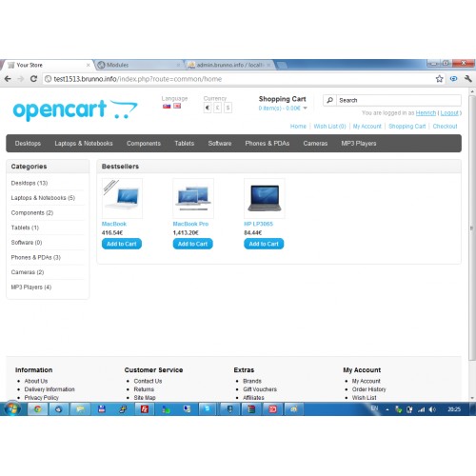Open MP3 Players in the navigation bar
The height and width of the screenshot is (476, 476).
(x=359, y=144)
